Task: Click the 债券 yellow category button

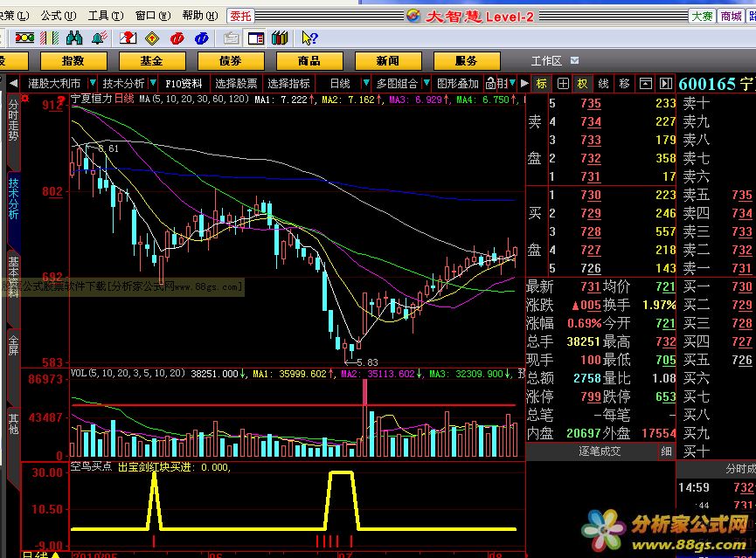Action: click(x=231, y=61)
